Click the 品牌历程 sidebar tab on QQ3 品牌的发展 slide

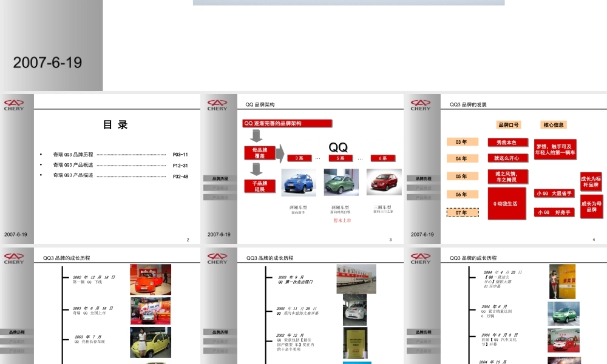click(423, 179)
